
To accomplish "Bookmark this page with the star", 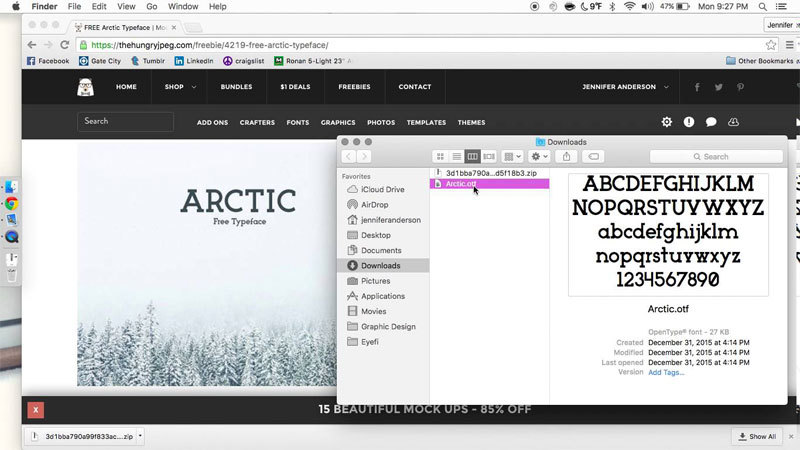I will click(771, 45).
